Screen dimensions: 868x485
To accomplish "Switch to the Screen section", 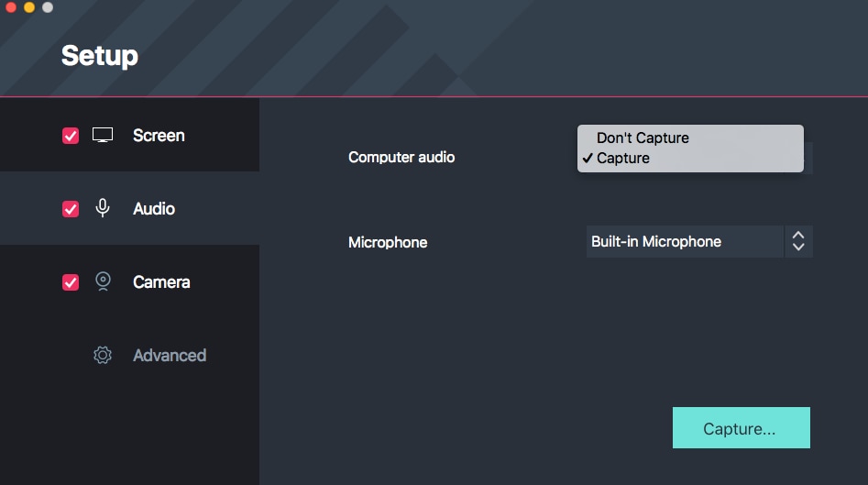I will pos(159,136).
